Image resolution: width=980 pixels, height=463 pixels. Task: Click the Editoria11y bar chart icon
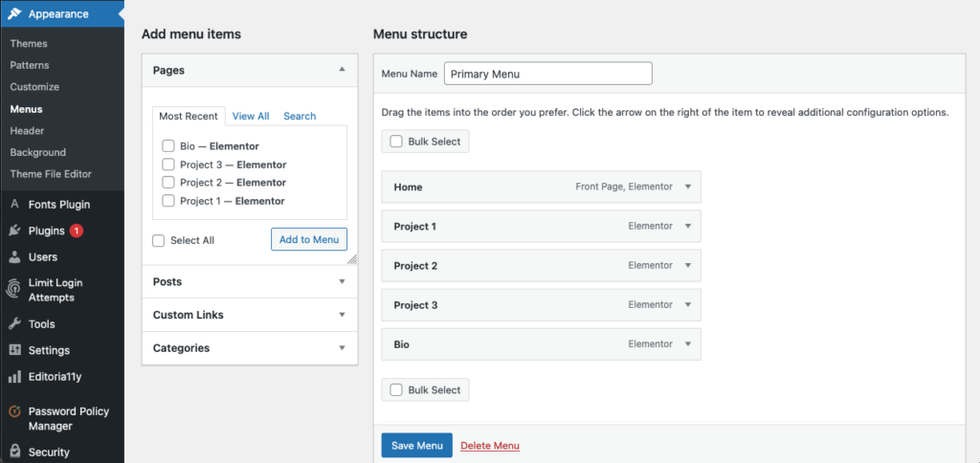point(15,377)
